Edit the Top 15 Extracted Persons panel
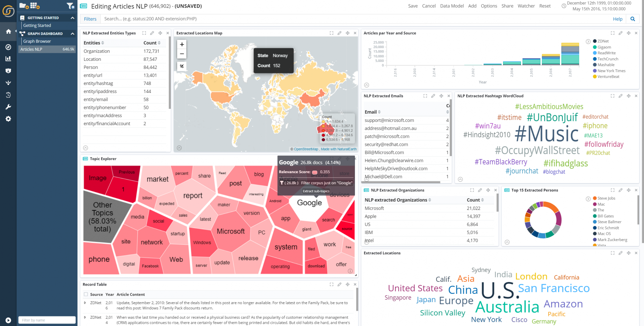The height and width of the screenshot is (326, 644). coord(620,190)
